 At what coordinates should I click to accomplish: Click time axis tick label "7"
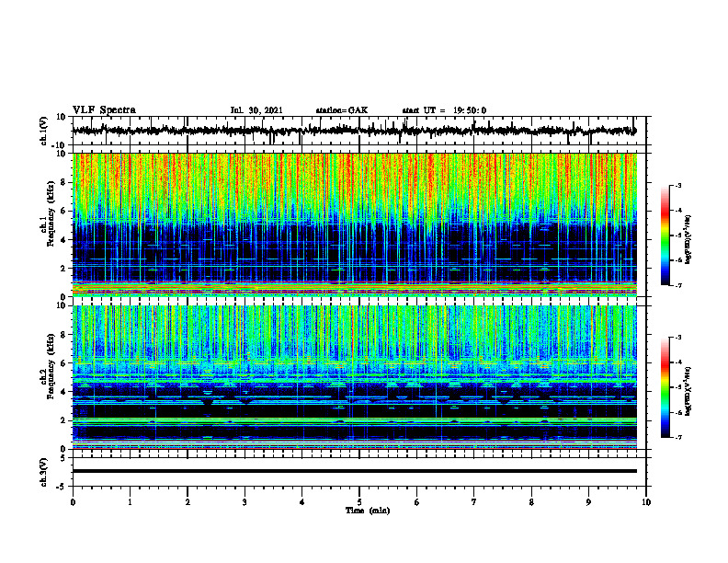(x=474, y=502)
